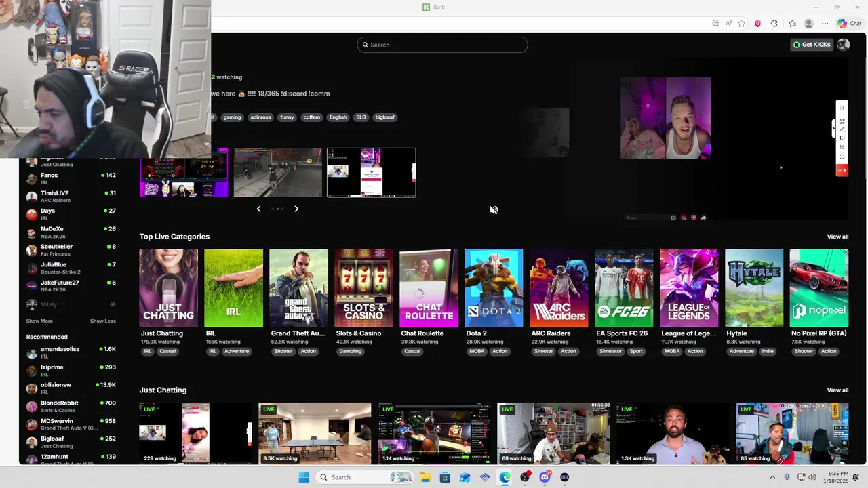Select the highlighted featured stream preview thumbnail
The width and height of the screenshot is (868, 488).
371,173
